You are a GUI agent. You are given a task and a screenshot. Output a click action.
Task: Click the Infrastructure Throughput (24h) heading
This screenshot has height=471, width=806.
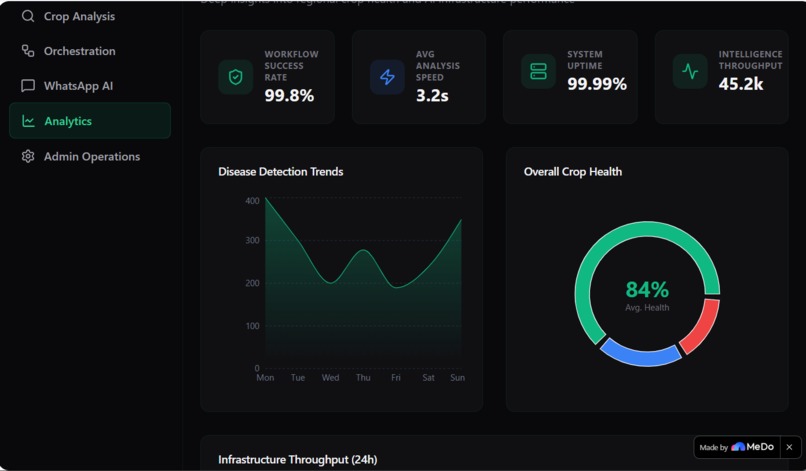point(298,459)
